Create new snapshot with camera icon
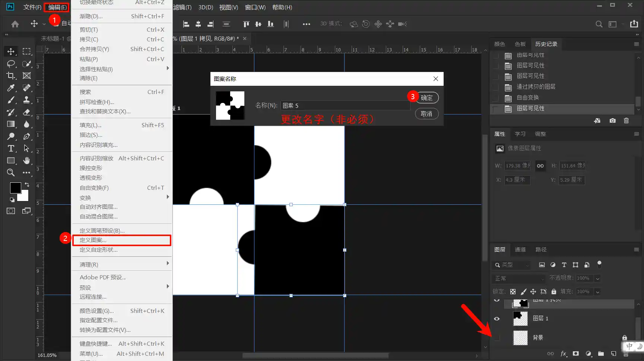The height and width of the screenshot is (361, 644). pyautogui.click(x=612, y=120)
